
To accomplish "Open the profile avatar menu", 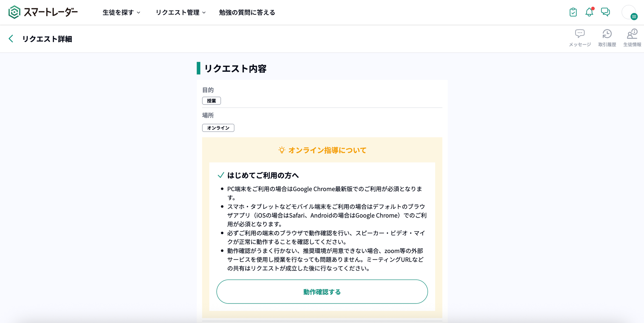I will (x=629, y=13).
